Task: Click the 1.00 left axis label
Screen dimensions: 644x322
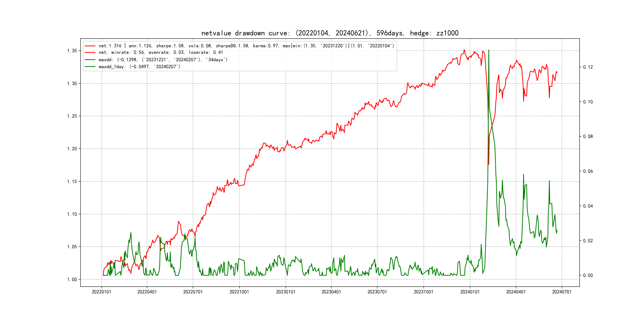Action: pos(72,279)
